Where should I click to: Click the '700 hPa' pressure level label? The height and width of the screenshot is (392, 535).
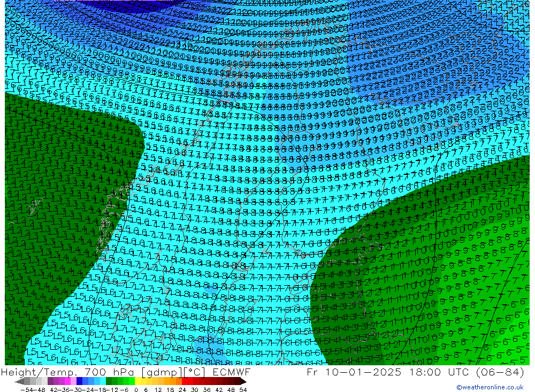click(x=109, y=372)
